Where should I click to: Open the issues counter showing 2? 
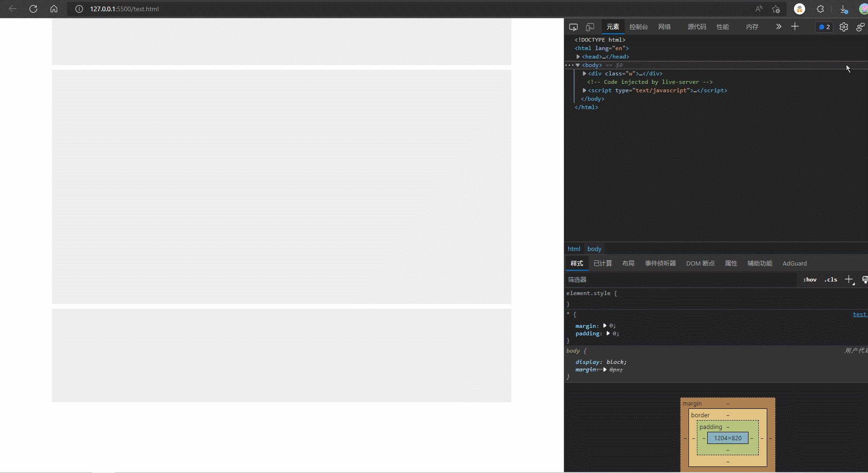pos(824,27)
